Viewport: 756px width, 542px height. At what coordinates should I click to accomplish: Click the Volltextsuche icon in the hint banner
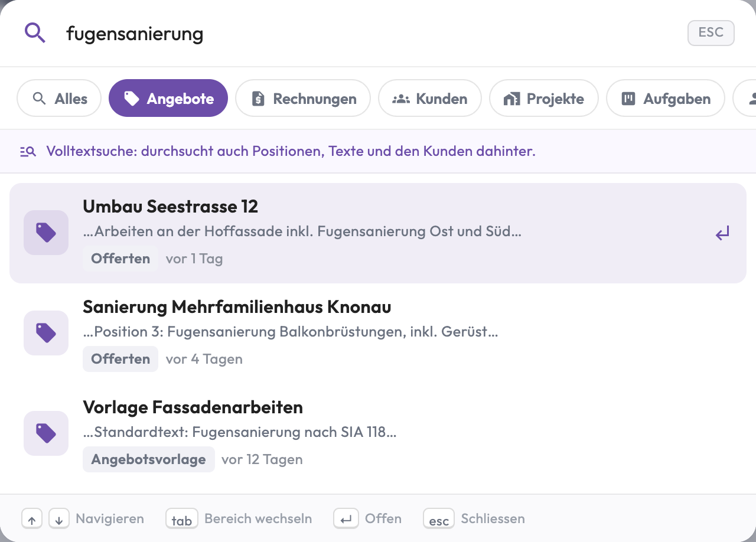(x=28, y=152)
